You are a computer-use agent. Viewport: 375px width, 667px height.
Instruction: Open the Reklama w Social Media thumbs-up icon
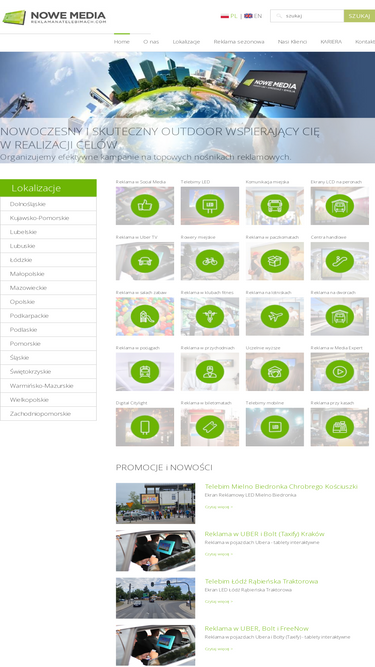[145, 206]
